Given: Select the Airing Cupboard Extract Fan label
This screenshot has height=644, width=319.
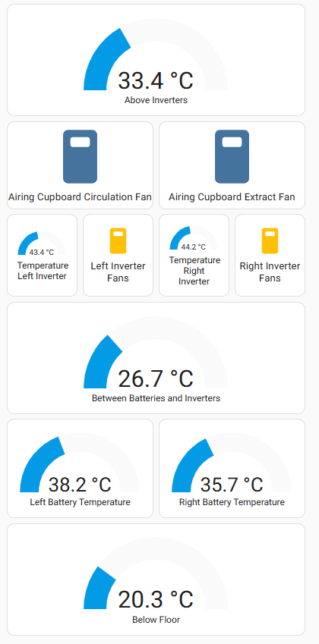Looking at the screenshot, I should (x=232, y=197).
